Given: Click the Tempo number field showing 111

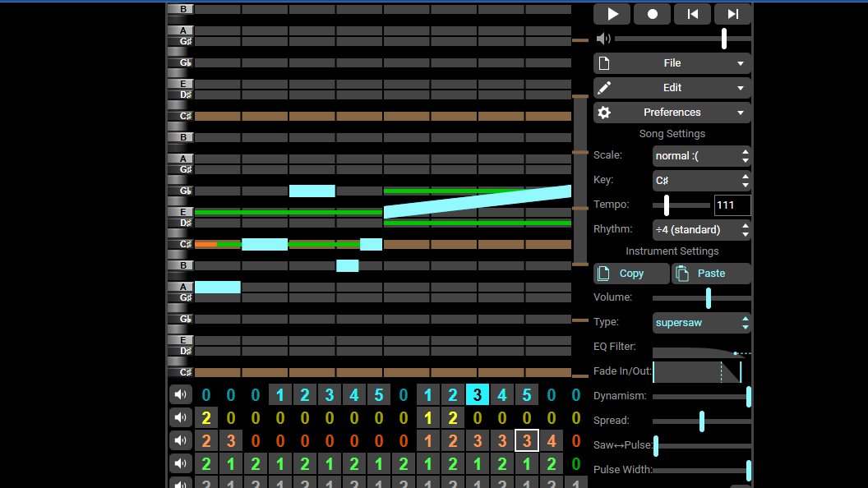Looking at the screenshot, I should coord(732,205).
